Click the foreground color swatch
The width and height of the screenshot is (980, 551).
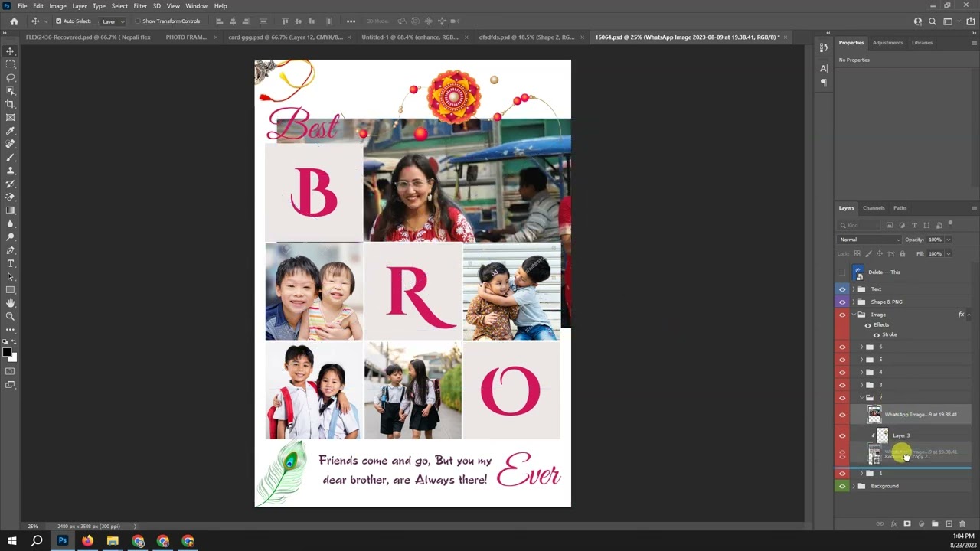pyautogui.click(x=7, y=352)
